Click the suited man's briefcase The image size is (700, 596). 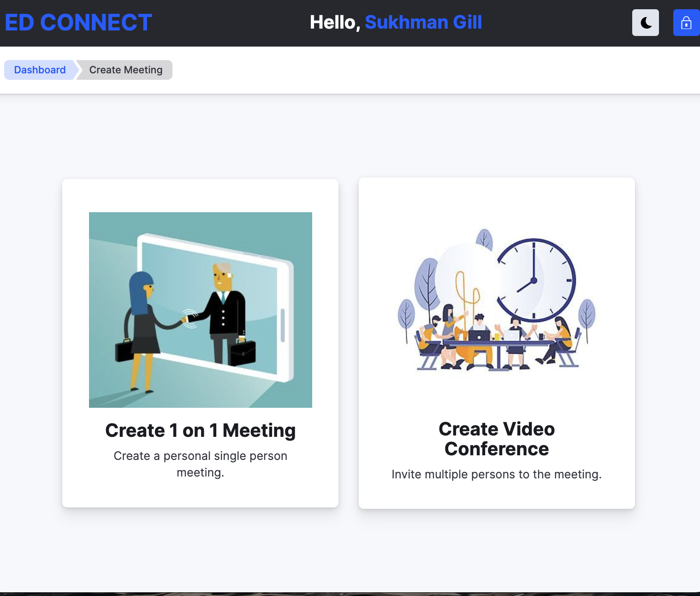coord(243,353)
